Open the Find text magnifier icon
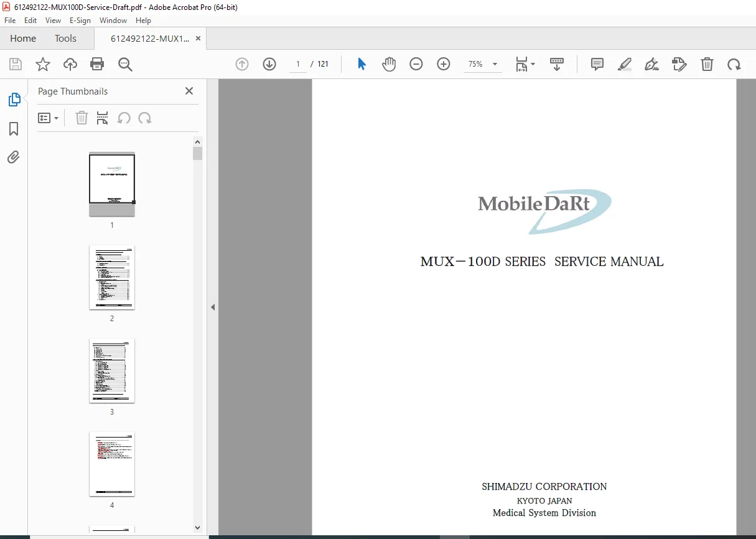The image size is (756, 539). pos(125,64)
